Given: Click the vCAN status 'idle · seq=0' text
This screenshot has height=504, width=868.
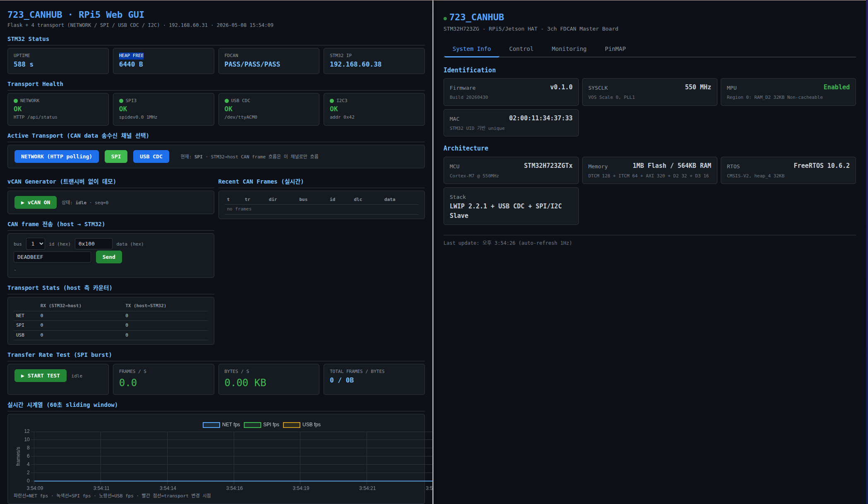Looking at the screenshot, I should pos(92,203).
